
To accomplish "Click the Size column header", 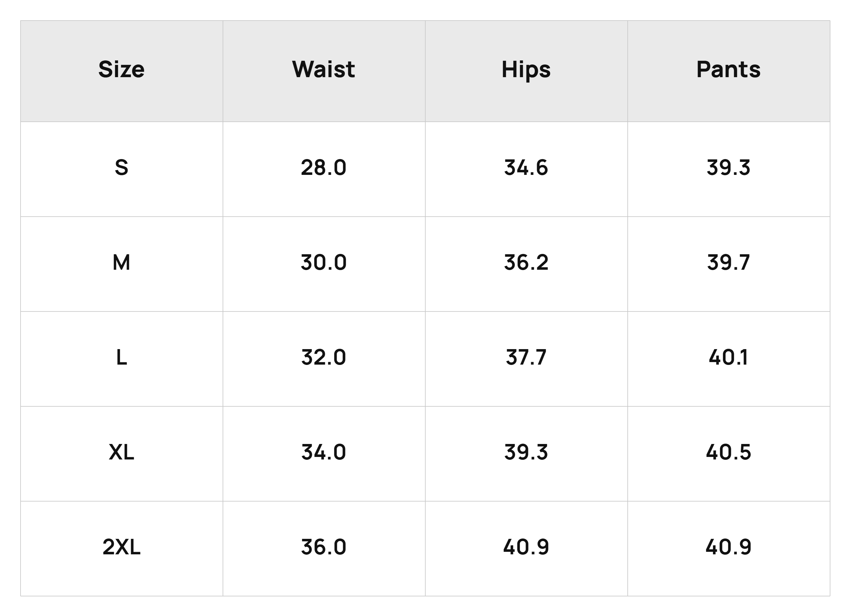I will (121, 69).
